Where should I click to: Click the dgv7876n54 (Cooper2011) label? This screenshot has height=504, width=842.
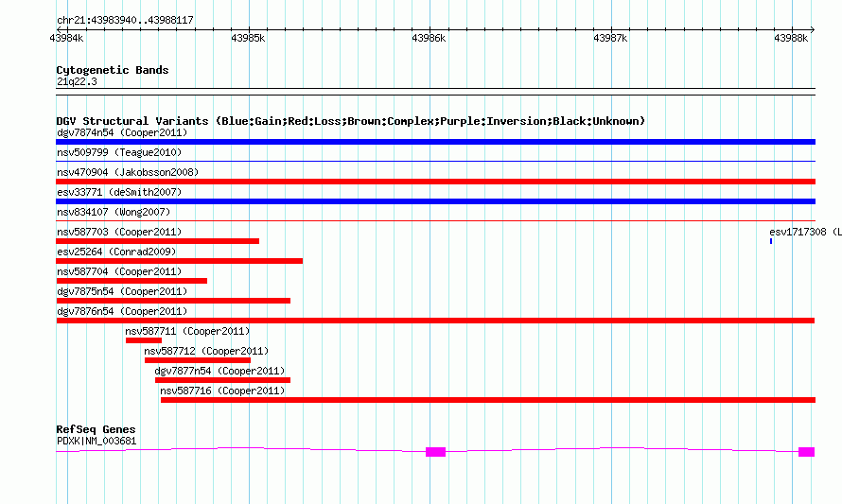point(122,311)
